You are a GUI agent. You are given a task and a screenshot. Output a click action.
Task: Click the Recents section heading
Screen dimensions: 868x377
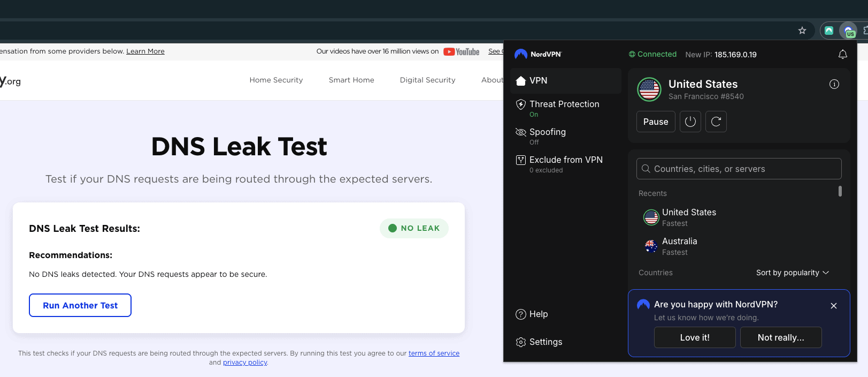click(x=652, y=193)
